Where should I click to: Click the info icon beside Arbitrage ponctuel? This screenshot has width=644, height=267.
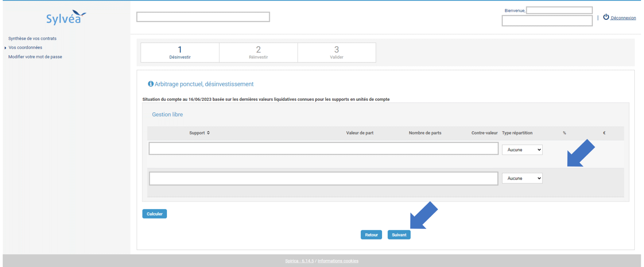click(x=150, y=84)
